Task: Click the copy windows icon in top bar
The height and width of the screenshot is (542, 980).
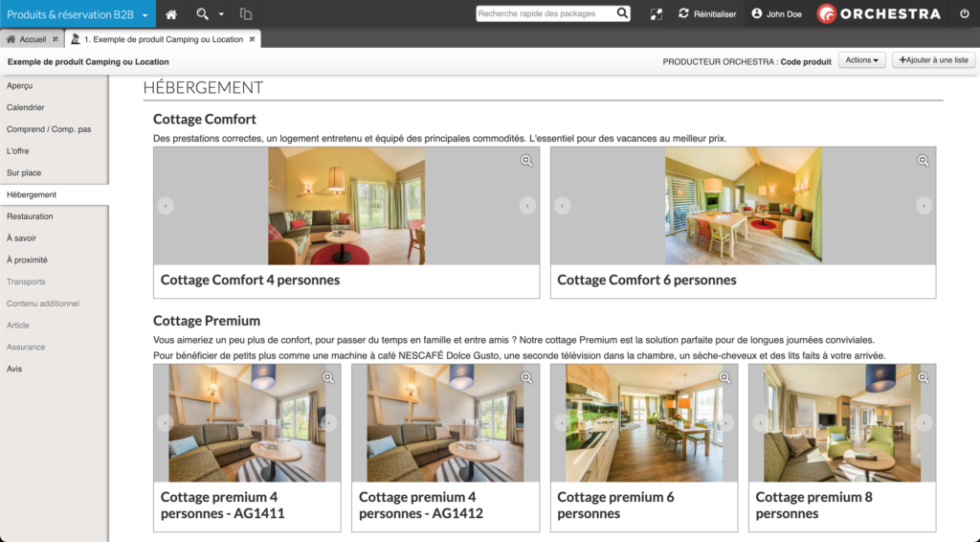Action: [246, 14]
